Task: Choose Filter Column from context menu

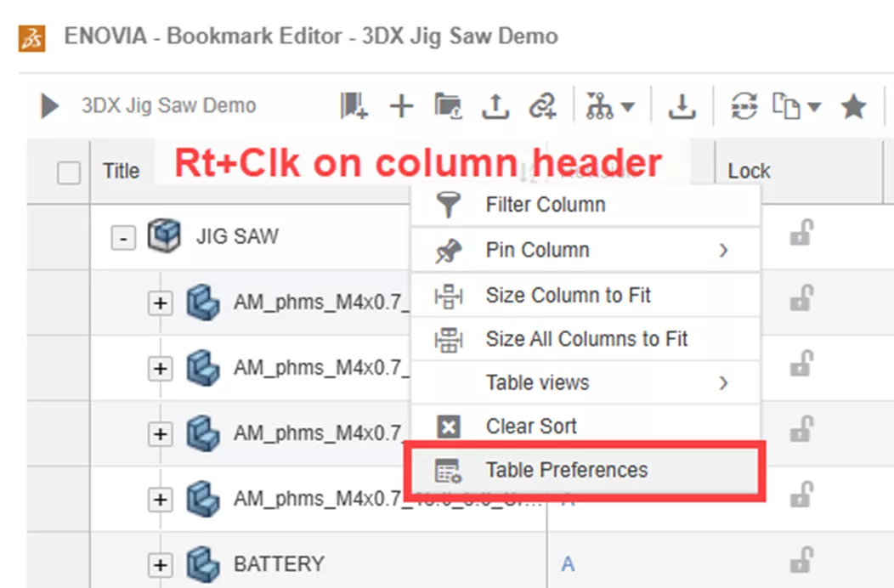Action: 586,205
